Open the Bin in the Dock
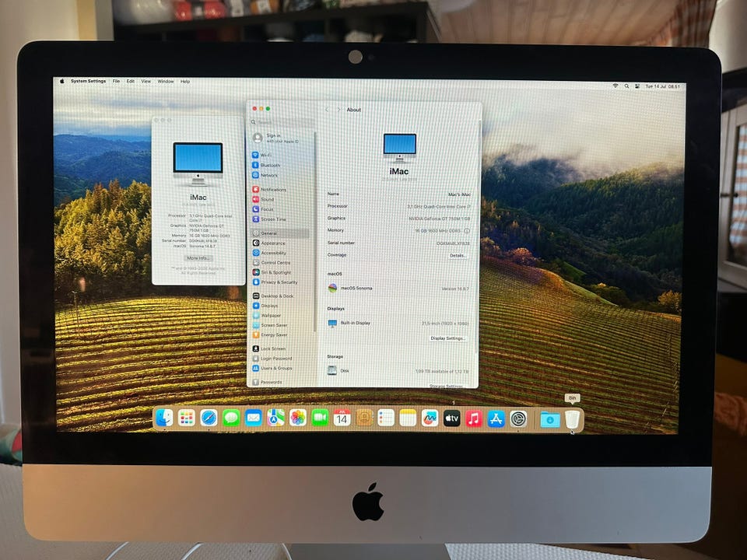This screenshot has height=560, width=747. (572, 419)
